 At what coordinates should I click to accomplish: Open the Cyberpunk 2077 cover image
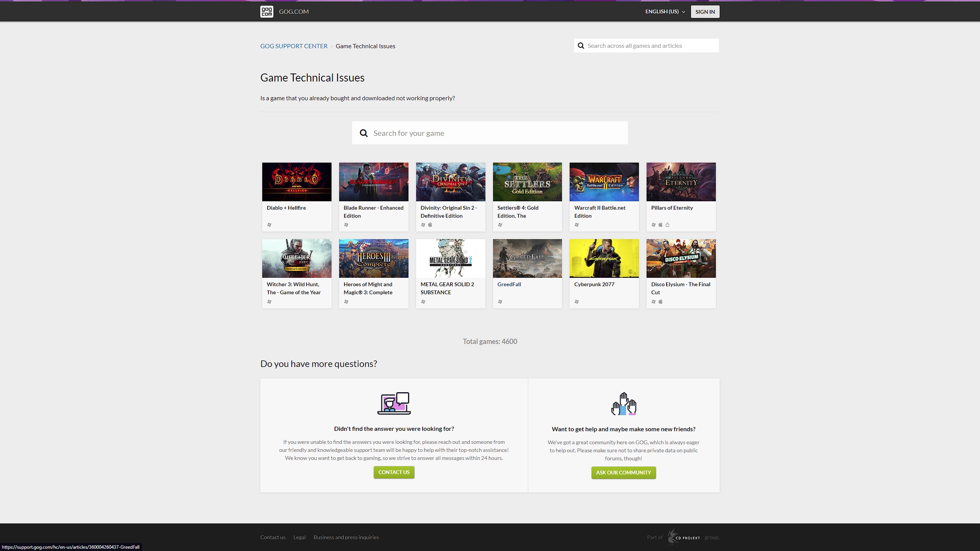(604, 258)
